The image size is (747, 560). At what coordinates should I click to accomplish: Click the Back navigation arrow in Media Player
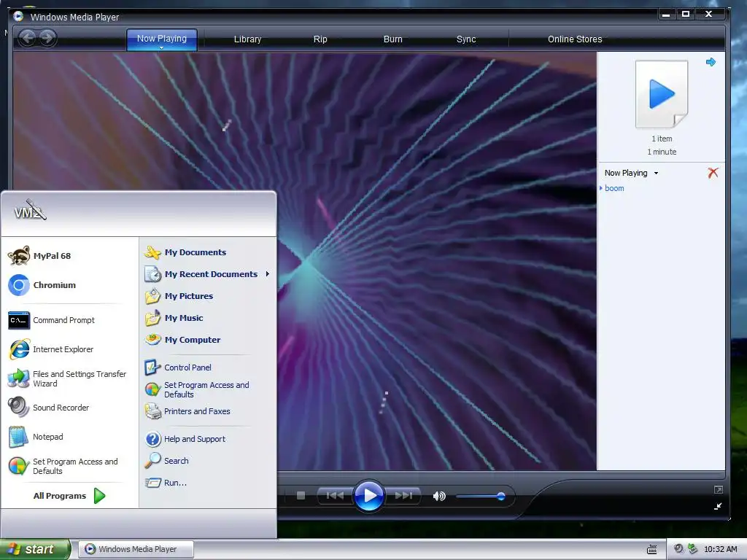(x=28, y=38)
